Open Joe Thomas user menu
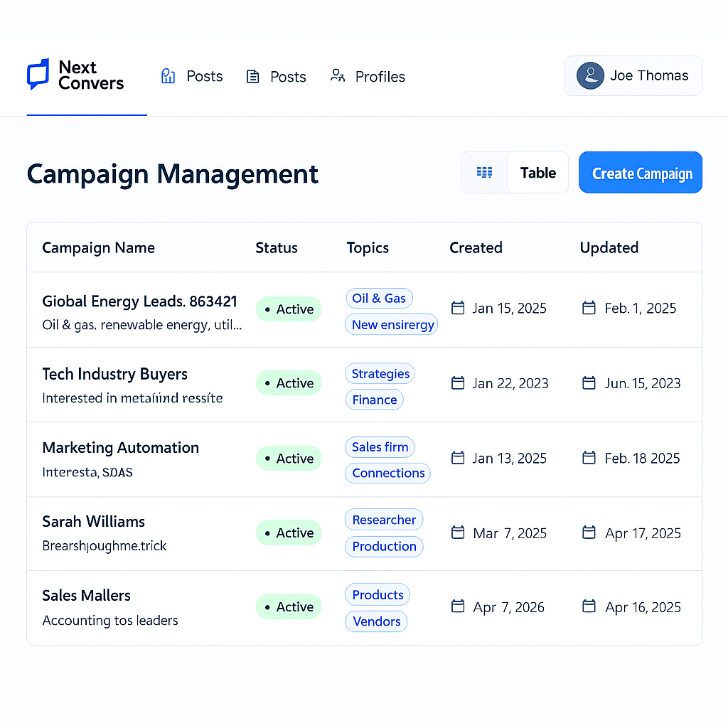This screenshot has height=728, width=728. pyautogui.click(x=633, y=75)
